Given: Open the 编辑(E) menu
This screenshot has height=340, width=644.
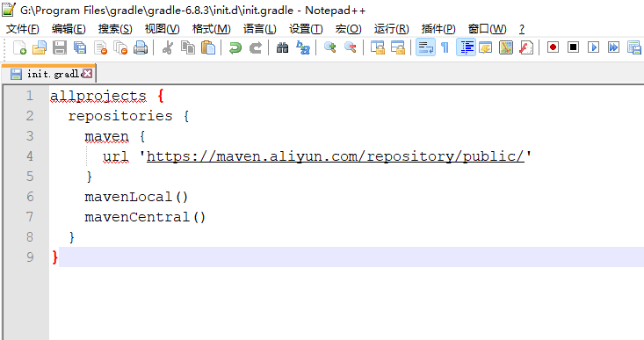Looking at the screenshot, I should (69, 29).
